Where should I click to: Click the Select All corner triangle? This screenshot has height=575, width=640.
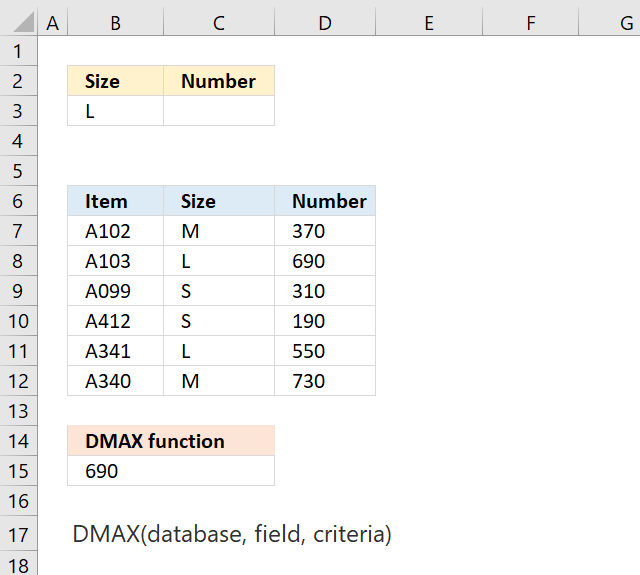point(23,22)
